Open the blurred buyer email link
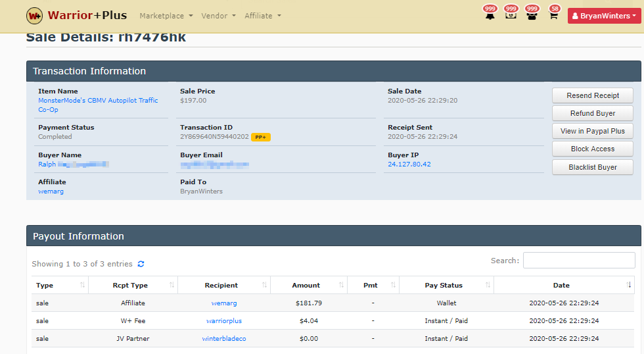 [214, 164]
